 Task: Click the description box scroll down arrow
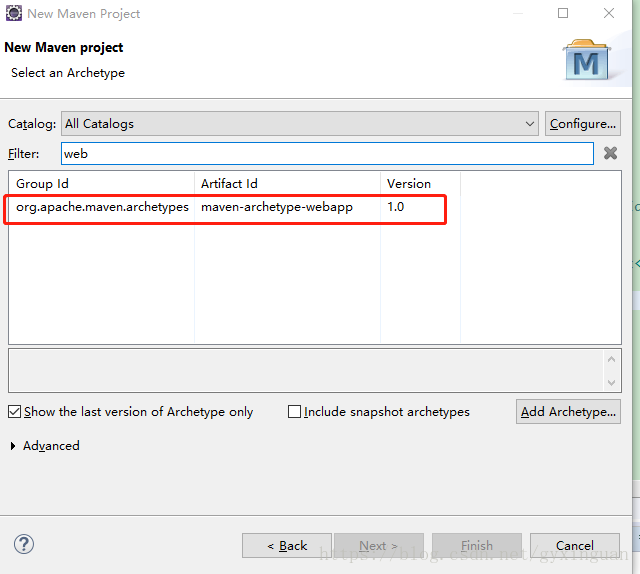pyautogui.click(x=611, y=383)
